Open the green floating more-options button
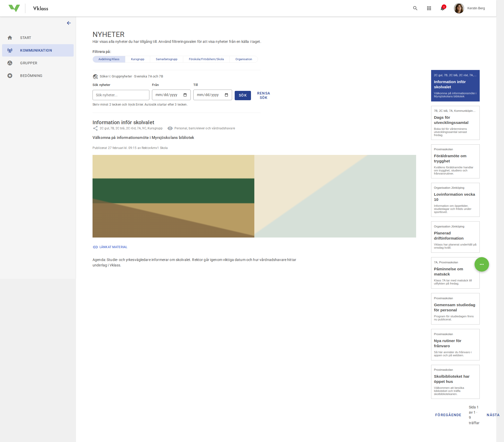504x442 pixels. click(482, 264)
